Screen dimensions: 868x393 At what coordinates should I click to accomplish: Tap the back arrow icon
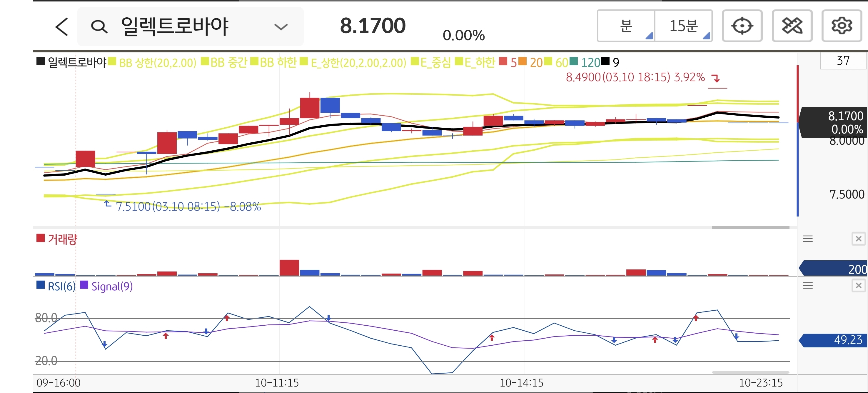pos(62,27)
